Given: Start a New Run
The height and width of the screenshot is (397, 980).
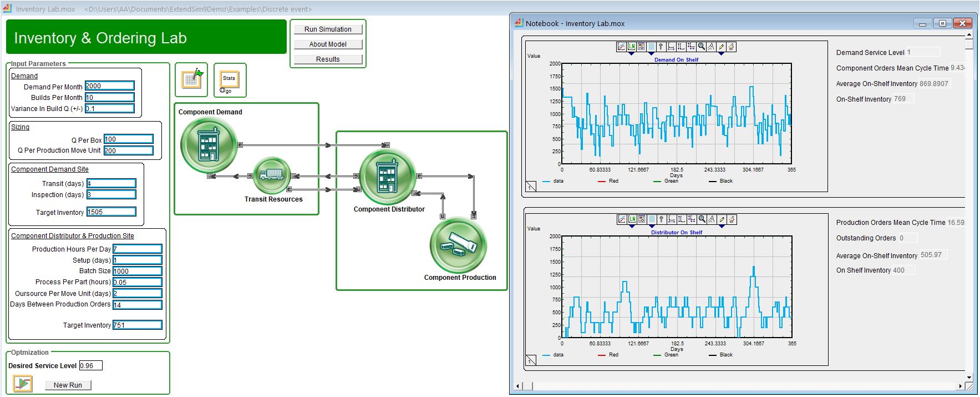Looking at the screenshot, I should pyautogui.click(x=68, y=385).
